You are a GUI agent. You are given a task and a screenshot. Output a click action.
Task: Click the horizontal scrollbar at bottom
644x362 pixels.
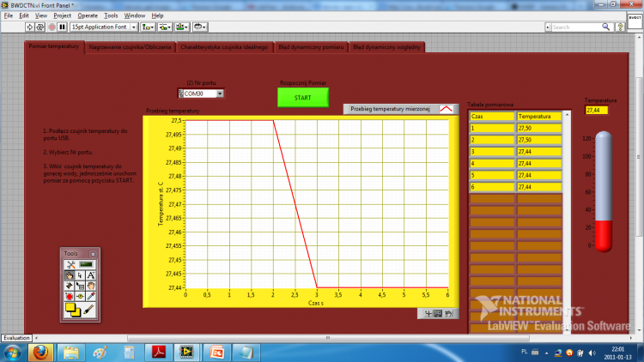(328, 338)
